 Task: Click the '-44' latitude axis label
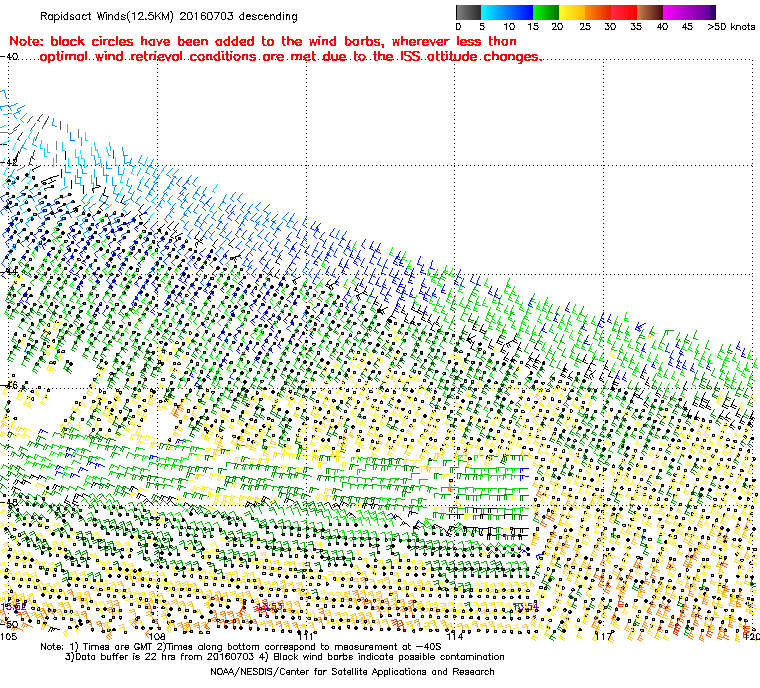click(9, 272)
